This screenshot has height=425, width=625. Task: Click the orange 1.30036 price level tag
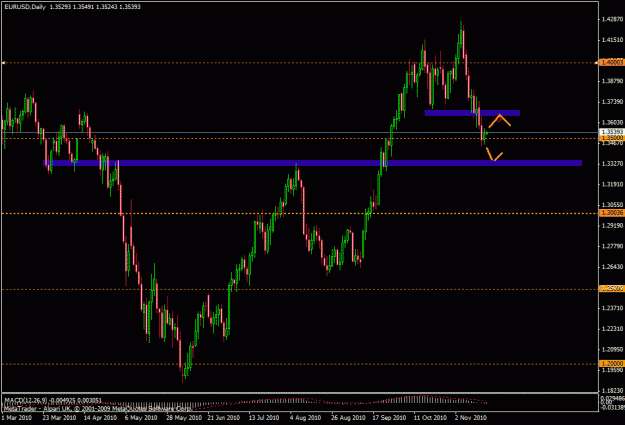pyautogui.click(x=611, y=213)
